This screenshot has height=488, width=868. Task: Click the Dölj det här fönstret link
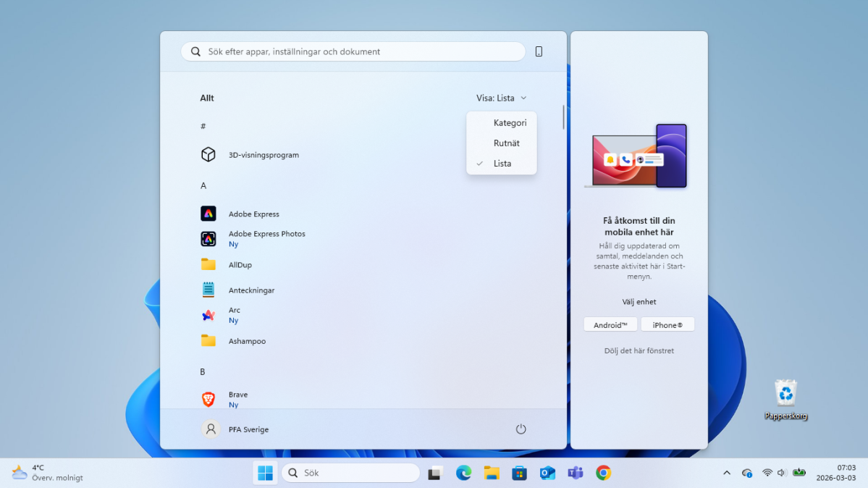(x=639, y=351)
